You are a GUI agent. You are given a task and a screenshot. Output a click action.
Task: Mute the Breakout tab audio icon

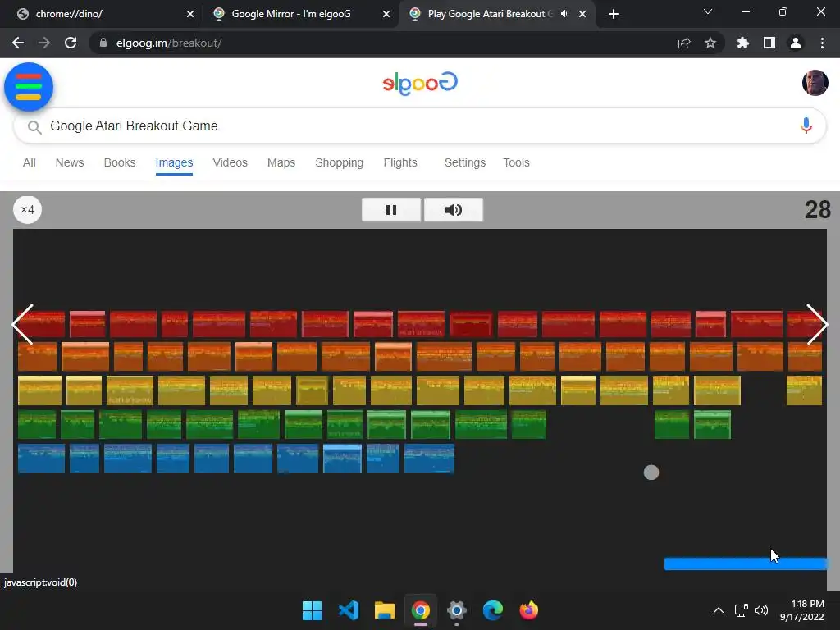pyautogui.click(x=564, y=14)
